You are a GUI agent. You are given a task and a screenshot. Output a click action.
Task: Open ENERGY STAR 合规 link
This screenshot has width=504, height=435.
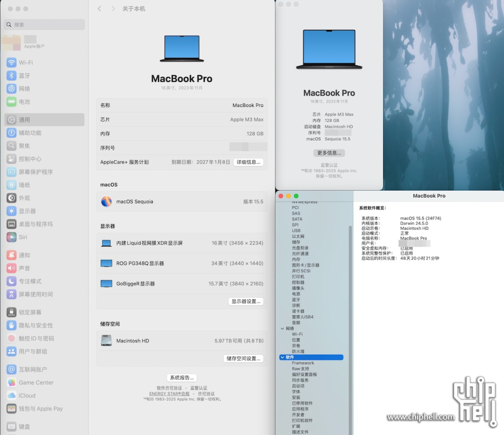(169, 394)
